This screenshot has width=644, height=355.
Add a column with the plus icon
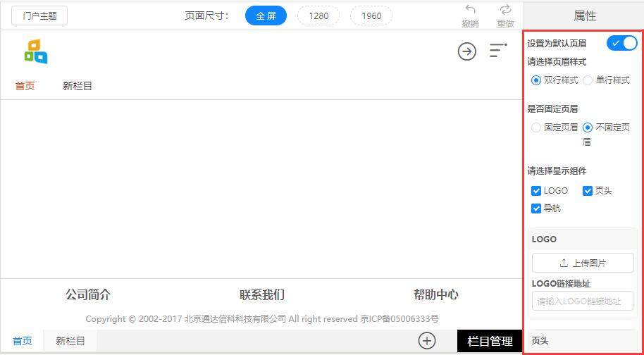[427, 341]
